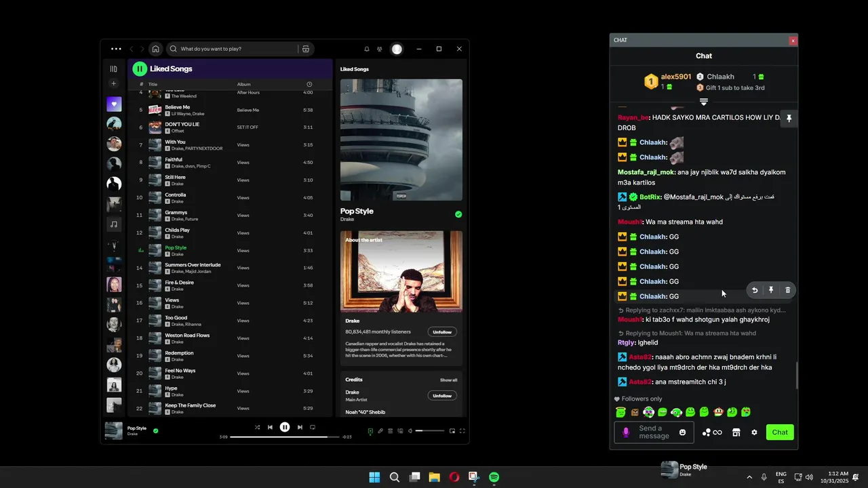Pause Liked Songs with green header button

(140, 68)
